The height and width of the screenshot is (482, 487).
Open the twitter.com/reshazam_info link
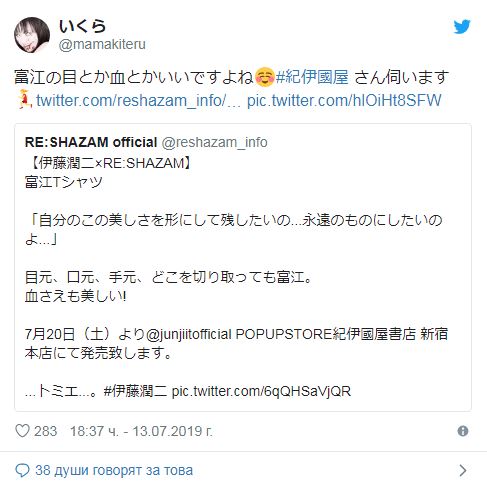[x=138, y=100]
